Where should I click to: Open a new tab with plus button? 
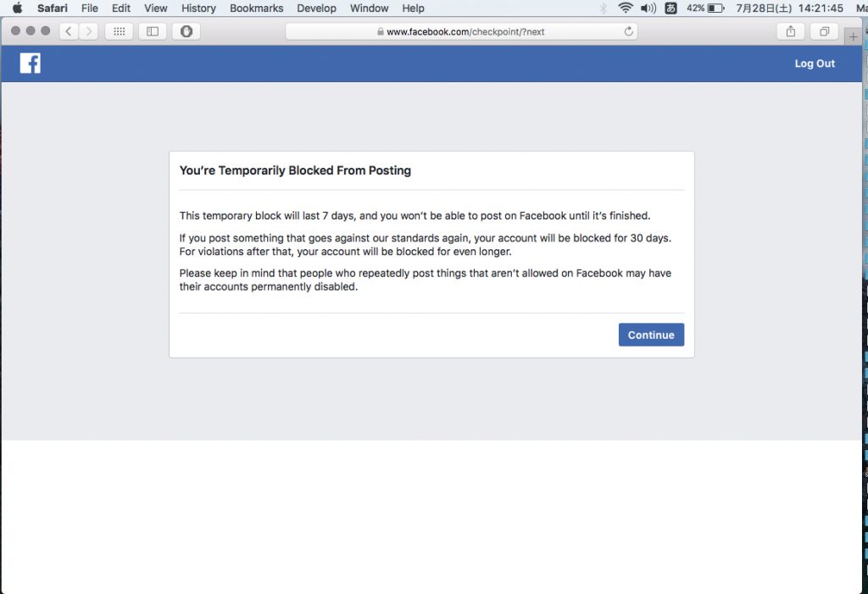pos(853,36)
